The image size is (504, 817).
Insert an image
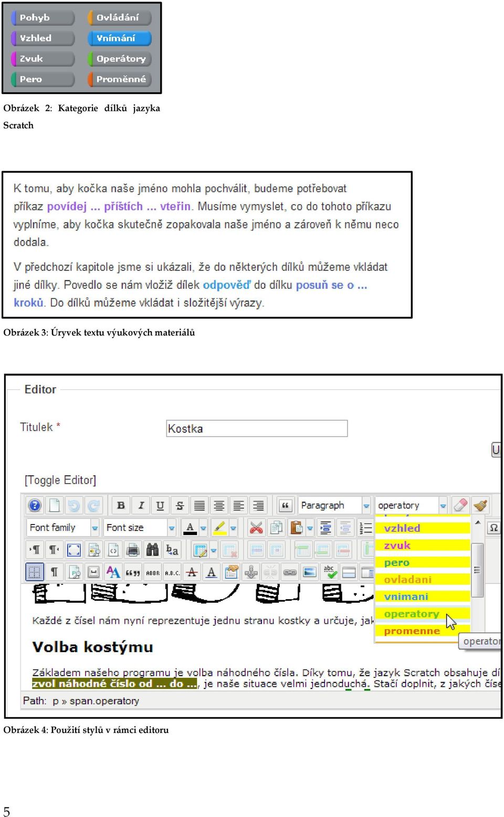310,572
